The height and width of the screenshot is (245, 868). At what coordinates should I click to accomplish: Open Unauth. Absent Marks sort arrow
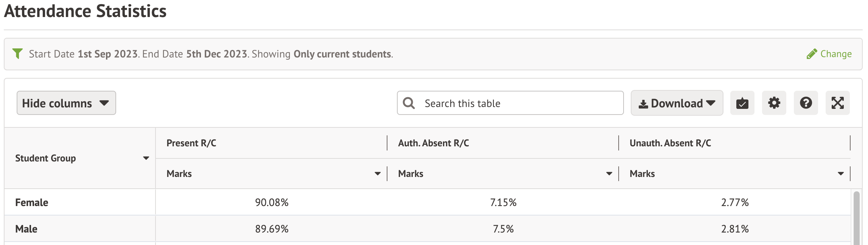click(840, 174)
